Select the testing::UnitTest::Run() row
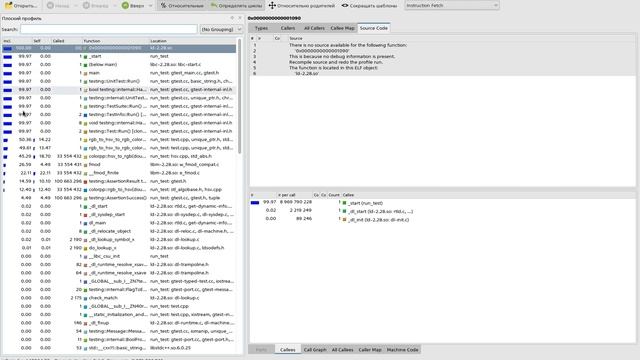The width and height of the screenshot is (640, 360). click(119, 81)
